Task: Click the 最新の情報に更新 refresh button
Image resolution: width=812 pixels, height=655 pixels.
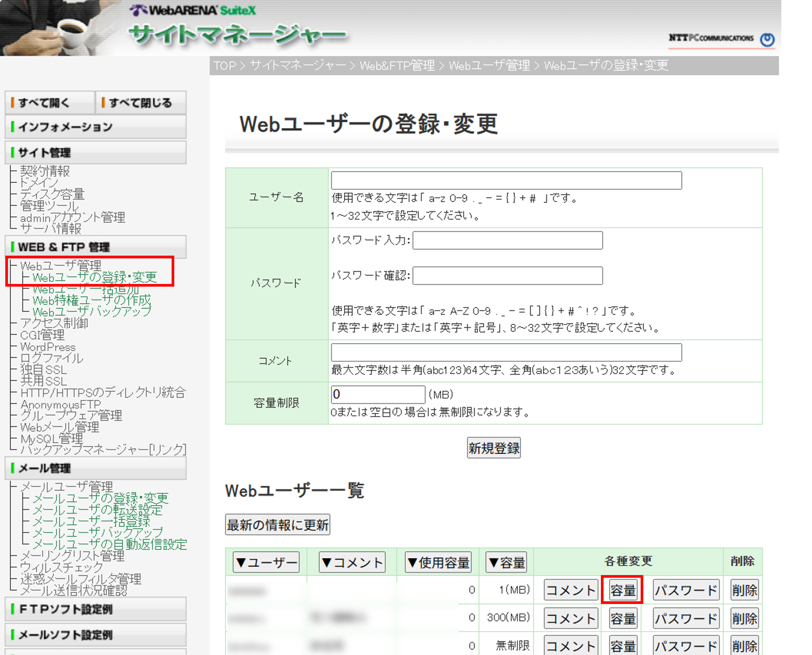Action: [277, 524]
